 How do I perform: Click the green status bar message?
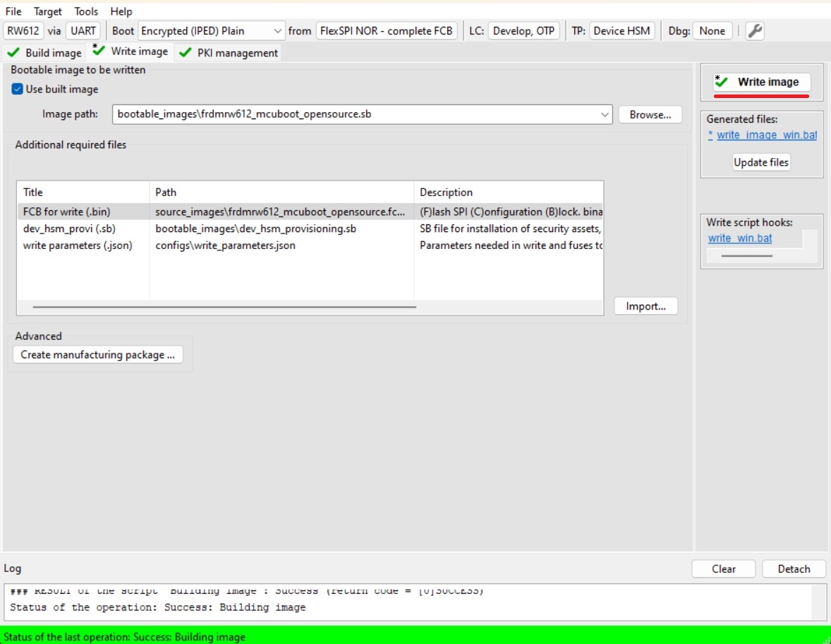pyautogui.click(x=124, y=636)
